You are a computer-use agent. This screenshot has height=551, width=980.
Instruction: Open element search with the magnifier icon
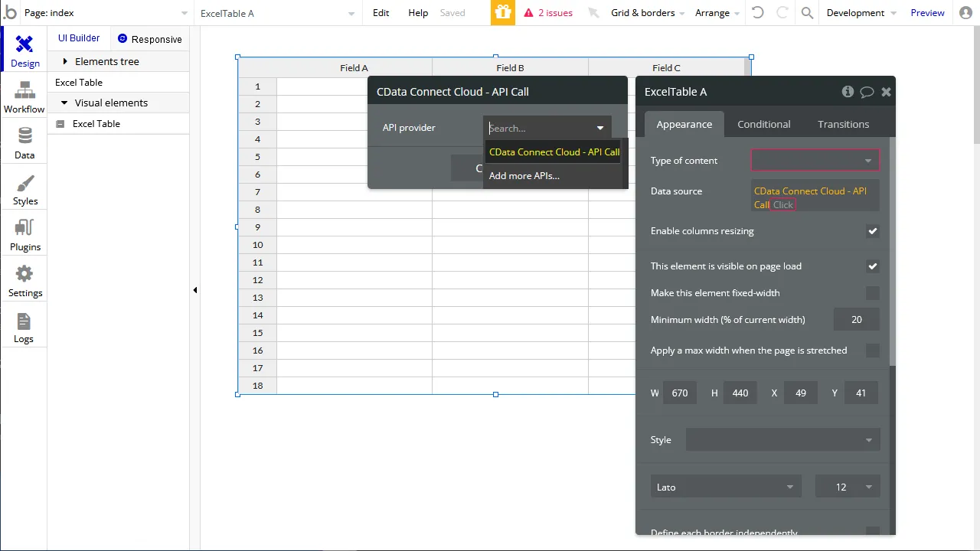pos(806,12)
